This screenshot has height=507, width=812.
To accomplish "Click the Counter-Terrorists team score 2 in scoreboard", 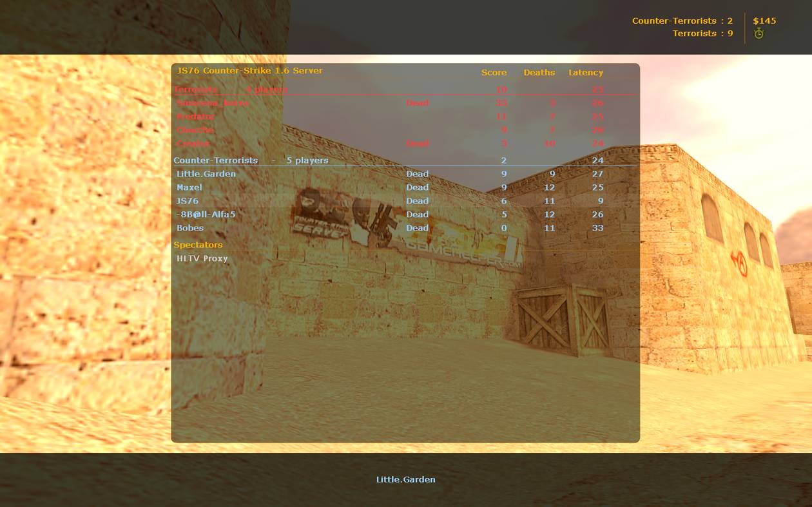I will (504, 160).
